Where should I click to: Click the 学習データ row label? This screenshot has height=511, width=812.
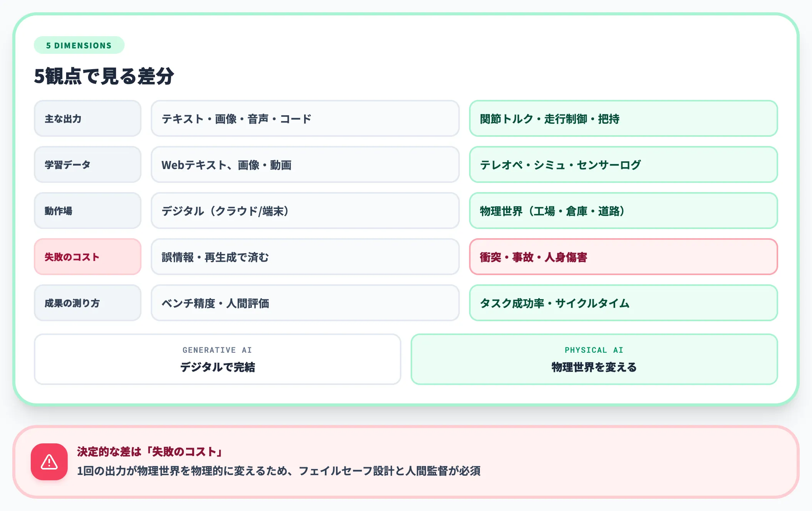pyautogui.click(x=88, y=165)
